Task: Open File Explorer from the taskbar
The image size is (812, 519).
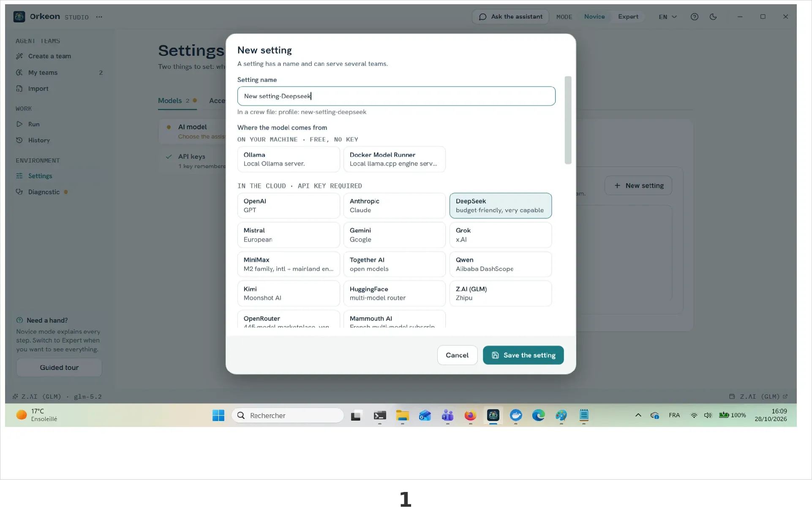Action: point(402,416)
